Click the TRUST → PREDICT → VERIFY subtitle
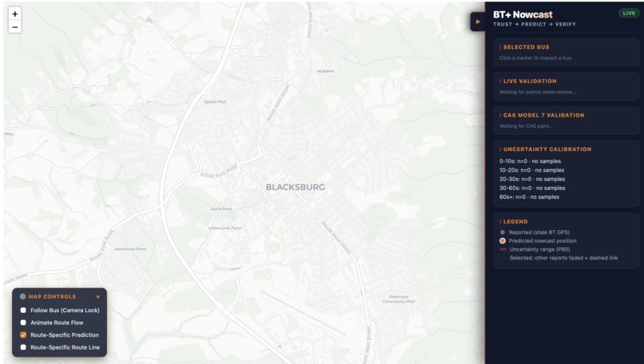This screenshot has width=644, height=364. tap(535, 25)
